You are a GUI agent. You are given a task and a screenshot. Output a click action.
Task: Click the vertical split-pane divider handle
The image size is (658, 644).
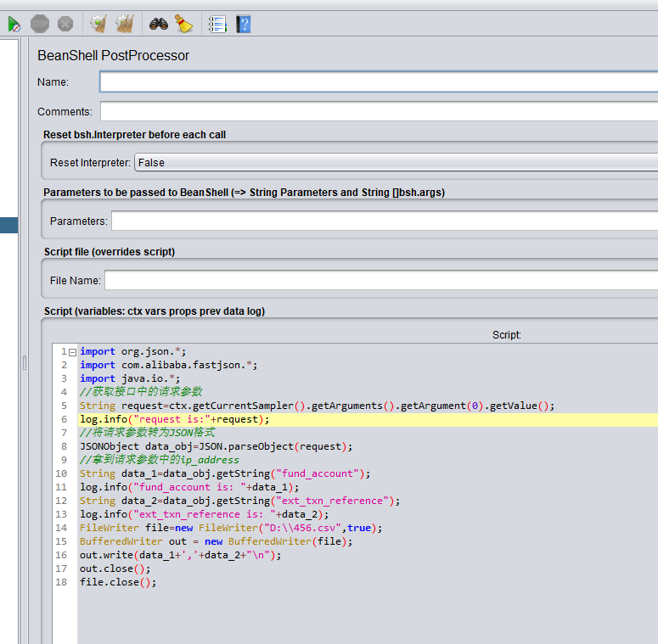tap(24, 363)
